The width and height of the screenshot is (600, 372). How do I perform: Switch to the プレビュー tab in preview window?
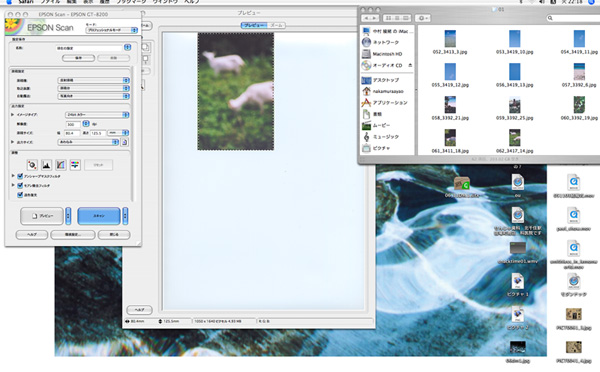254,25
